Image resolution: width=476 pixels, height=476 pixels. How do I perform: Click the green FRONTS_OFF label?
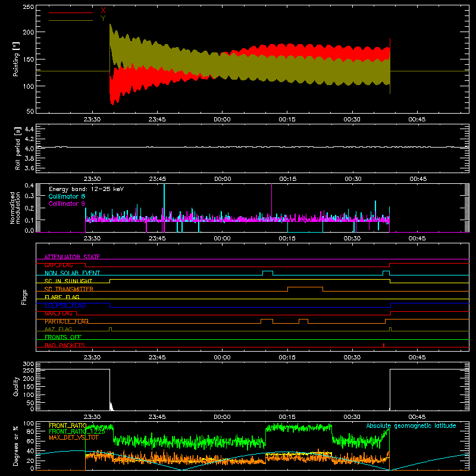click(63, 337)
